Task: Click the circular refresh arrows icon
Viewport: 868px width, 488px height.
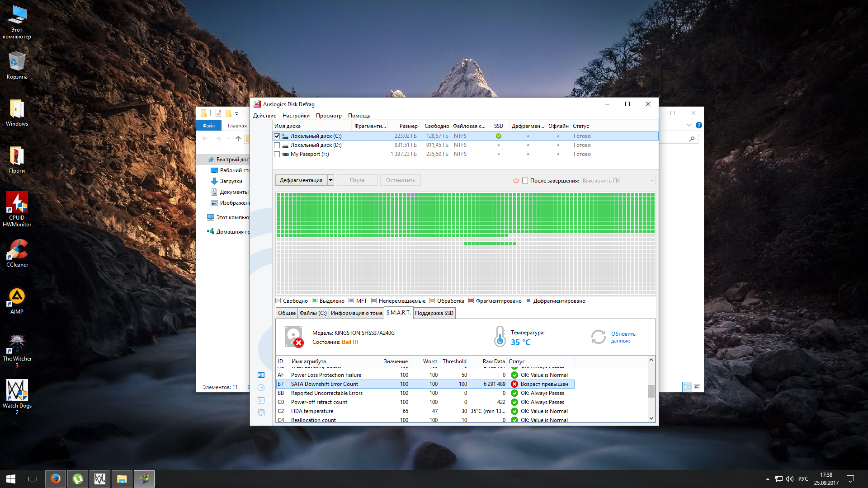Action: point(598,337)
